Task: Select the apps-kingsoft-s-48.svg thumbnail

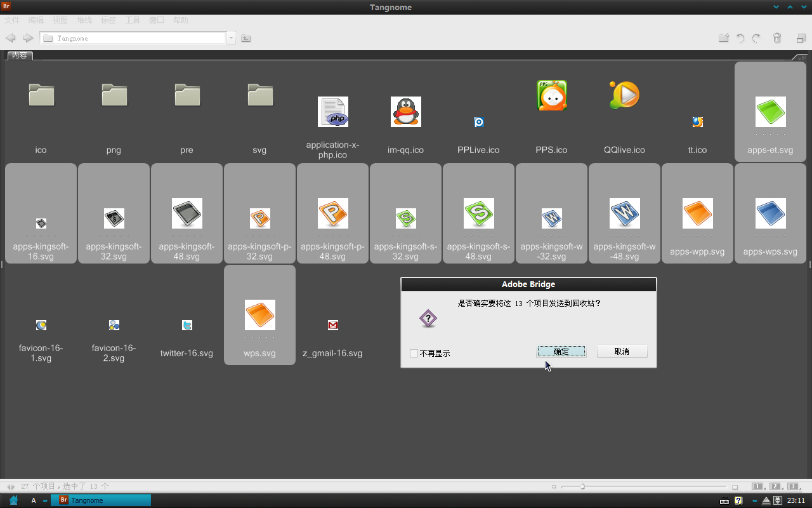Action: pyautogui.click(x=478, y=213)
